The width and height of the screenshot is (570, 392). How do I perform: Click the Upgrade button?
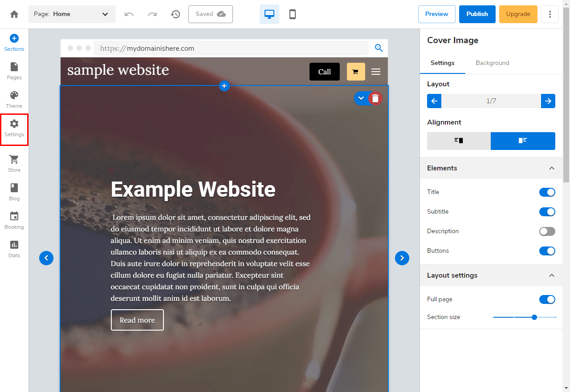pos(518,14)
